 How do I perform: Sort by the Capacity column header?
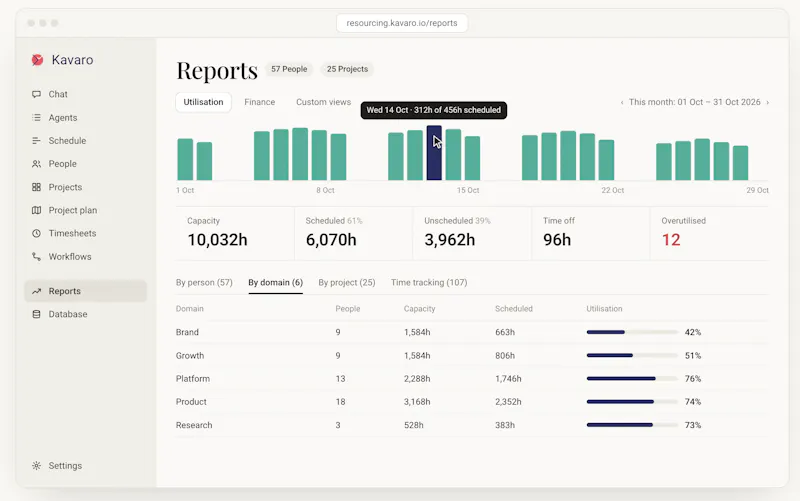click(419, 309)
